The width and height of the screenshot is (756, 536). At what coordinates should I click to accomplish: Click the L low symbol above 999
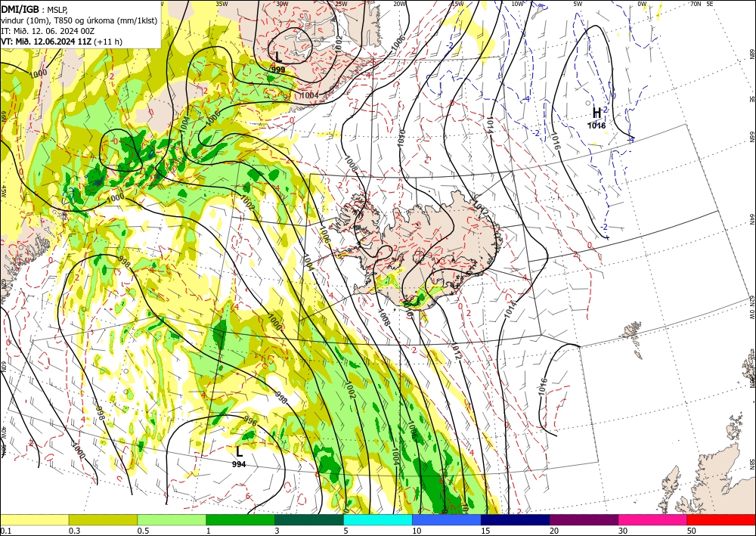(278, 58)
